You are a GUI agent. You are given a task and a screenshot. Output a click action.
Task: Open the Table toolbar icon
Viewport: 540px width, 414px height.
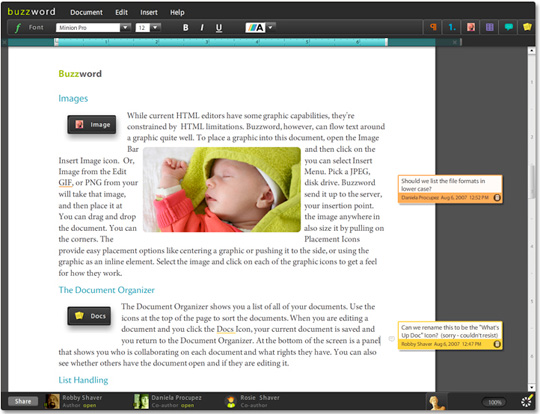point(489,27)
